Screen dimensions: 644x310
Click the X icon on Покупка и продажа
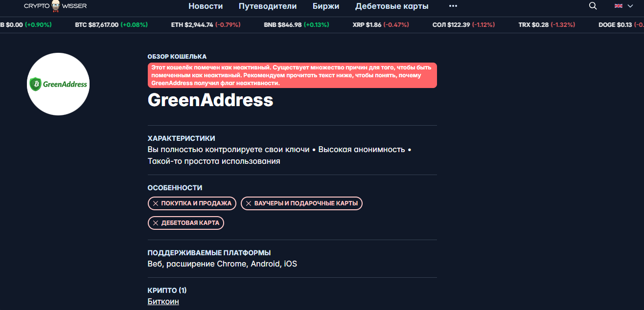[156, 203]
